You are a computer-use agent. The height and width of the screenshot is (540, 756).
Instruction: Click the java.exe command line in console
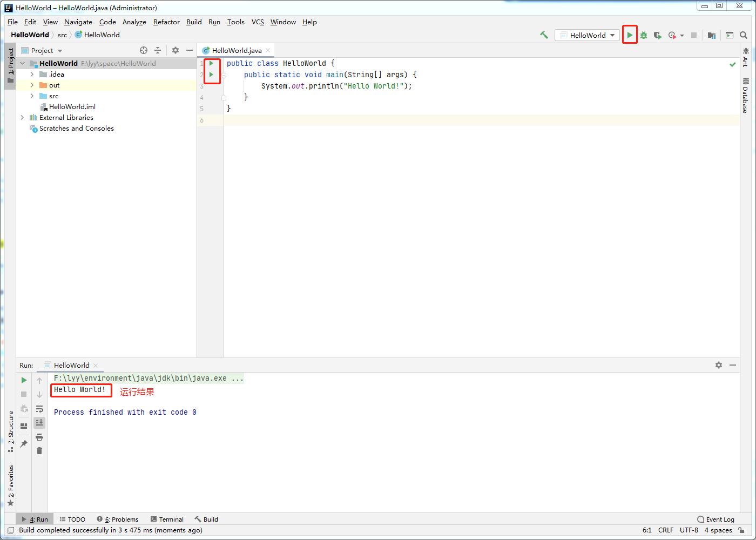tap(148, 378)
